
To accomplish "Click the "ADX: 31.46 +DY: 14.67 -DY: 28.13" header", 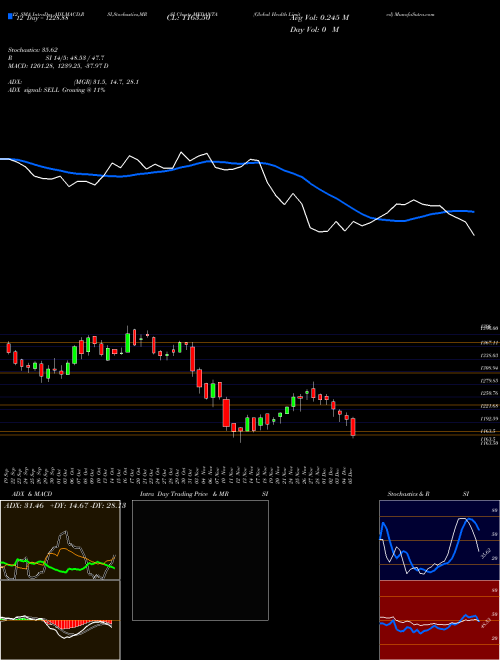I will pos(65,506).
